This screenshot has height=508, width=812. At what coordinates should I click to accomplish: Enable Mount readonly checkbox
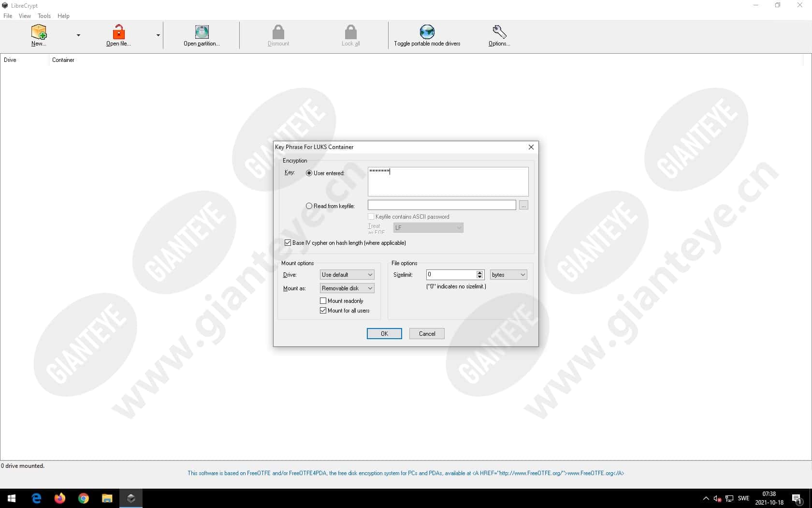click(323, 301)
